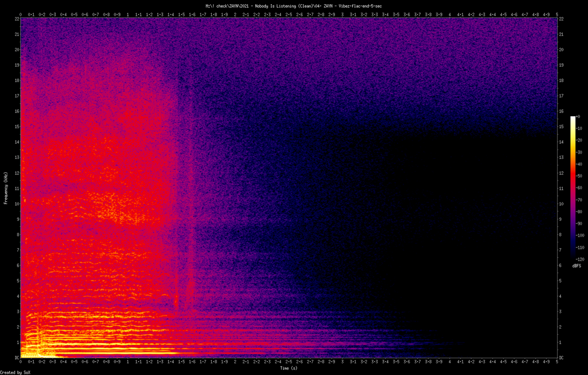
Task: Click the '8' tick on the left frequency axis
Action: [x=17, y=234]
